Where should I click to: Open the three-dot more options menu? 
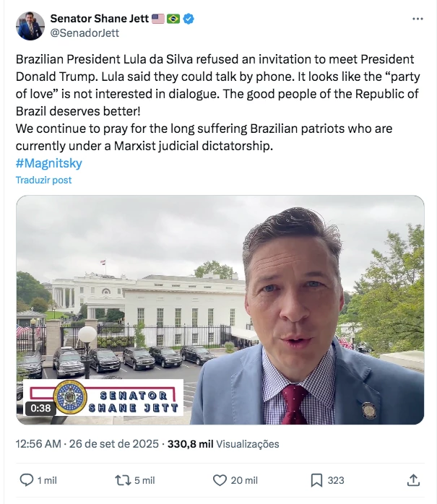417,19
